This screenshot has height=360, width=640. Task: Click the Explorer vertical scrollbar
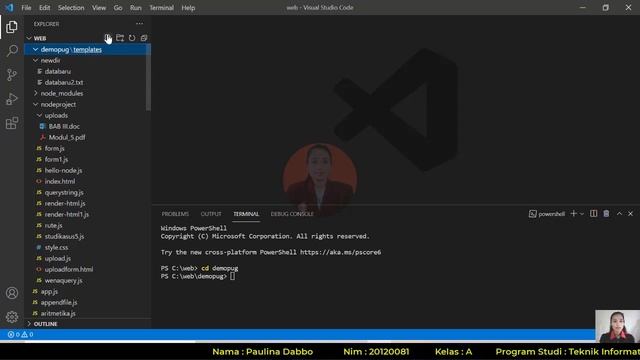tap(148, 78)
